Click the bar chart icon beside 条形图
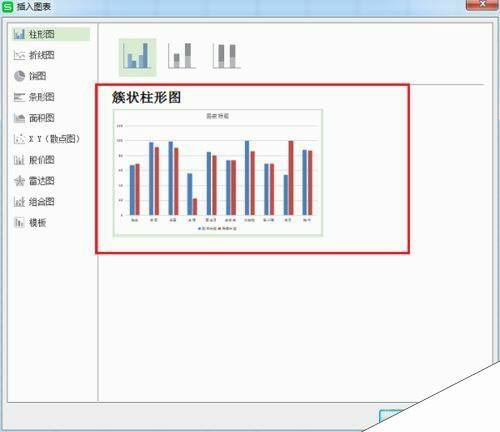 19,97
